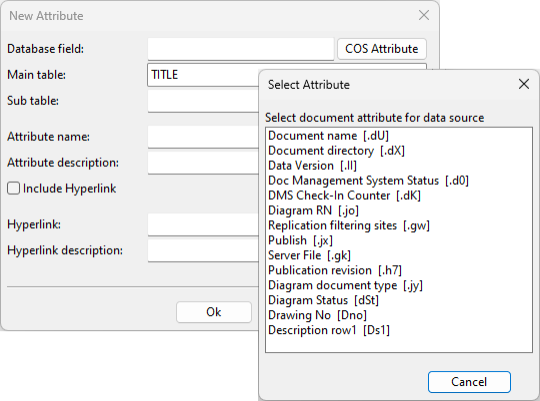Pick Doc Management System Status [.d0]
540x401 pixels.
[x=368, y=181]
